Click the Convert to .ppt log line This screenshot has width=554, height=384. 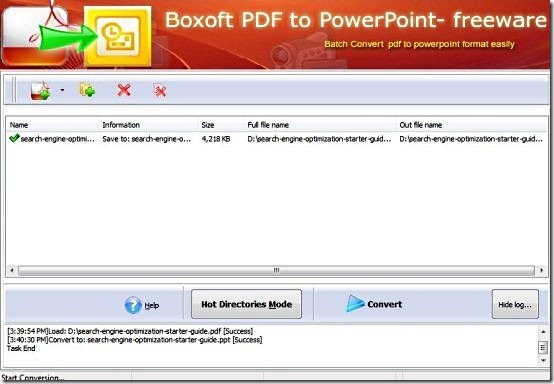click(135, 340)
